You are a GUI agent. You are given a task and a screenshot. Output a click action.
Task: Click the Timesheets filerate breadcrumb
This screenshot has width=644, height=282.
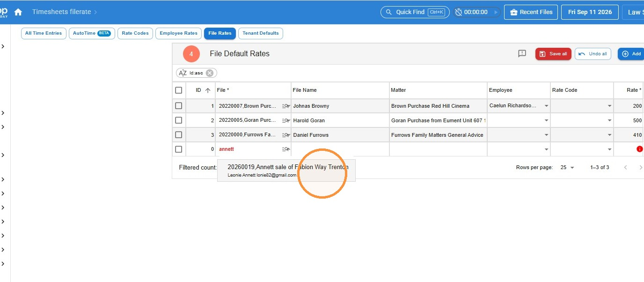62,12
